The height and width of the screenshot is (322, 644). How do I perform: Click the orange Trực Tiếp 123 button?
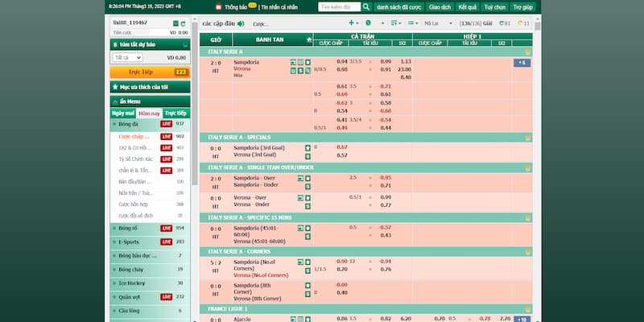tap(150, 72)
